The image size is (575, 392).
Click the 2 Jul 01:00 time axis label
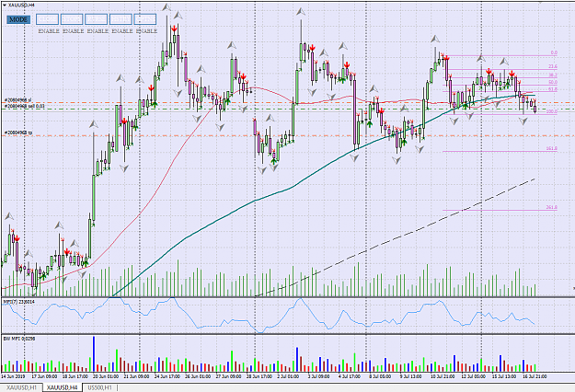point(289,376)
